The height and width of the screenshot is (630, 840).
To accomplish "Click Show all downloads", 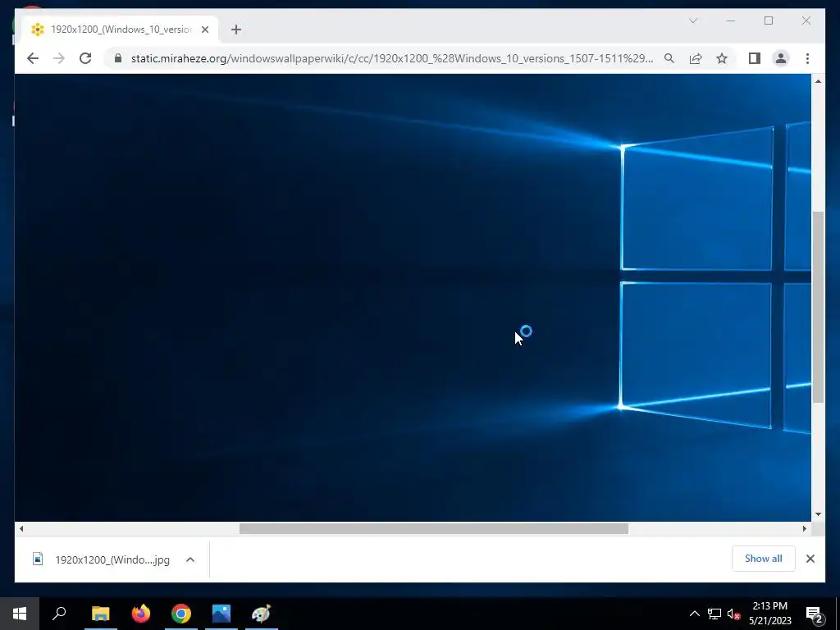I will [x=764, y=559].
